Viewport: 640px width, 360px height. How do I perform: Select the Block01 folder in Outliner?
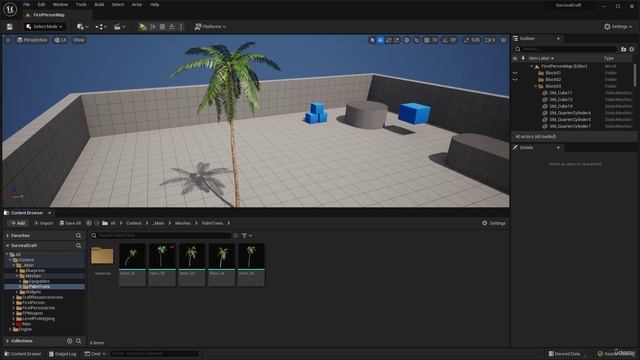click(553, 73)
